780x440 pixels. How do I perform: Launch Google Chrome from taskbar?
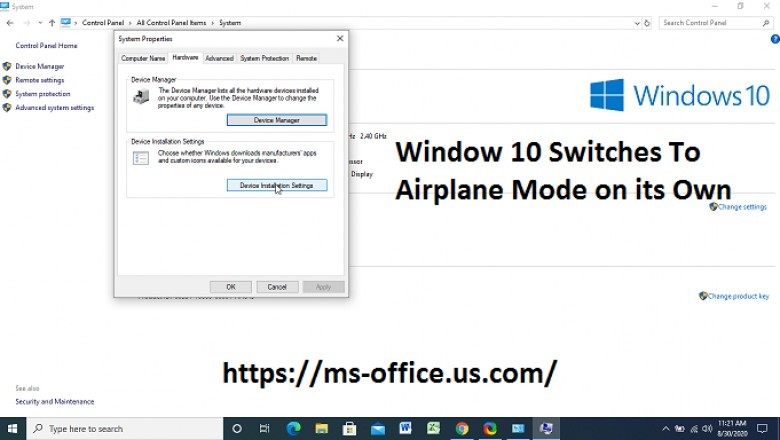coord(462,429)
